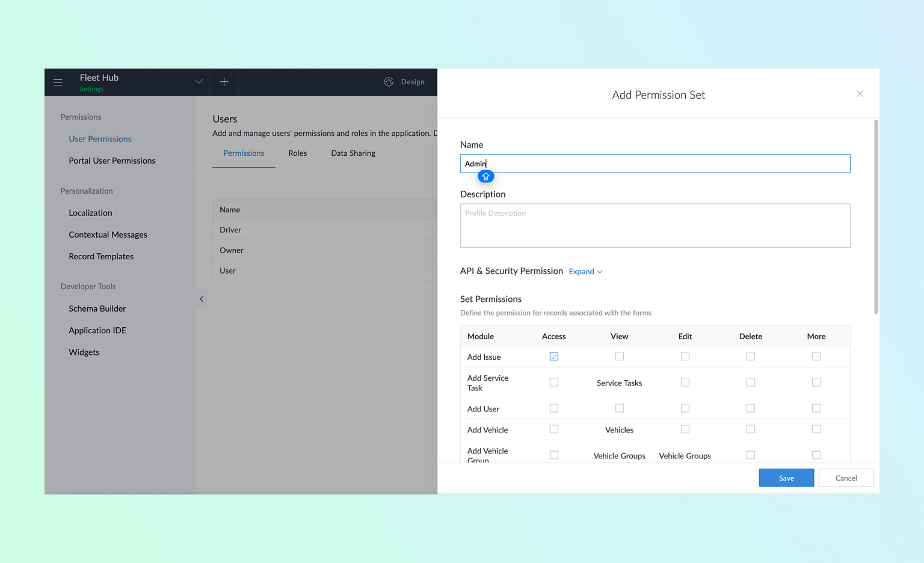Viewport: 924px width, 563px height.
Task: Open the hamburger menu icon
Action: [x=58, y=82]
